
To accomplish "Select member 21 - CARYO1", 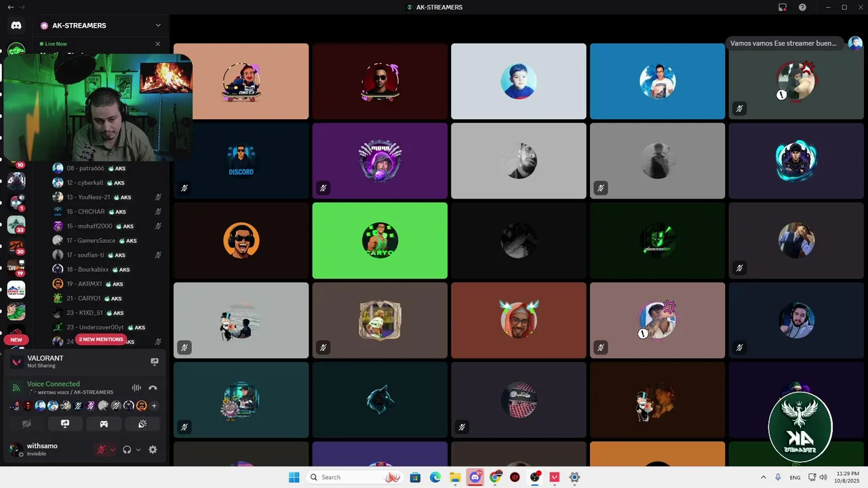I will pyautogui.click(x=107, y=298).
